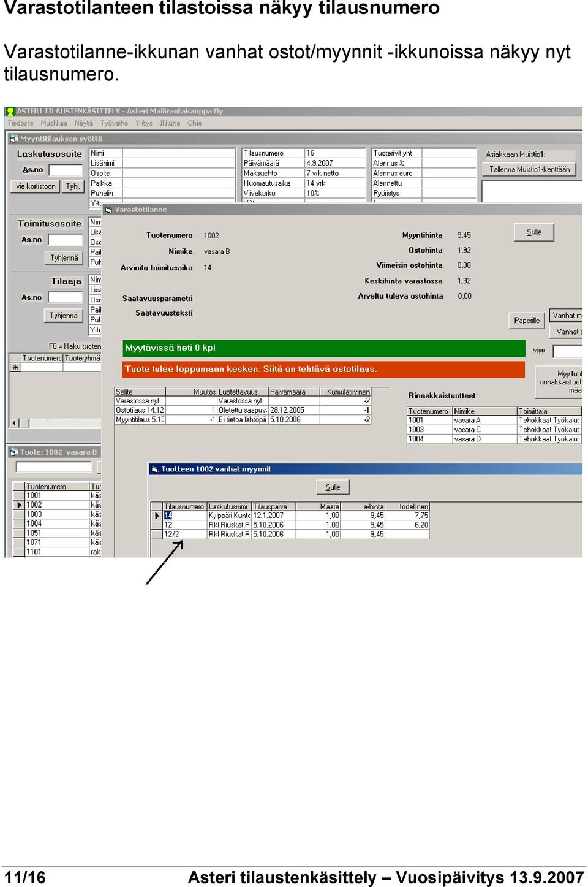Open the Tiedosto menu
This screenshot has width=588, height=887.
click(x=21, y=123)
